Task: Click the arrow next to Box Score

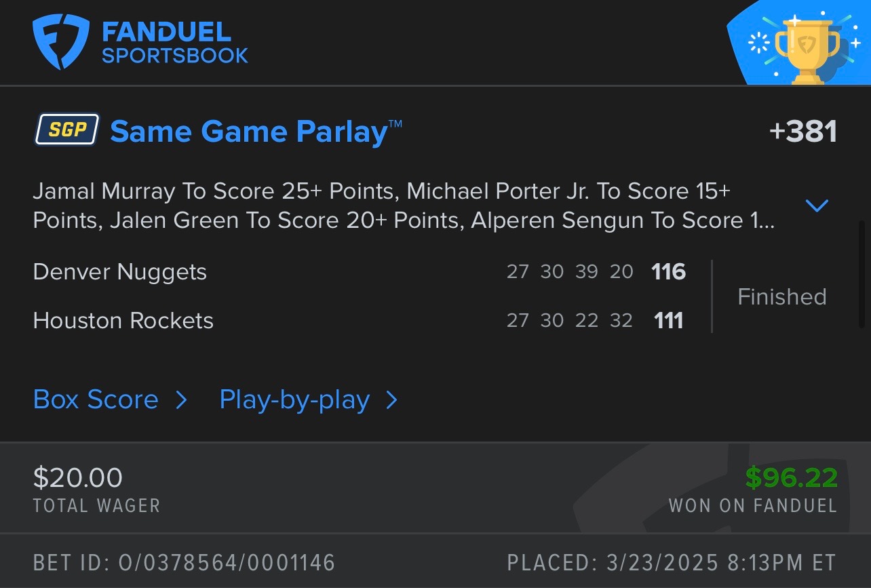Action: (181, 400)
